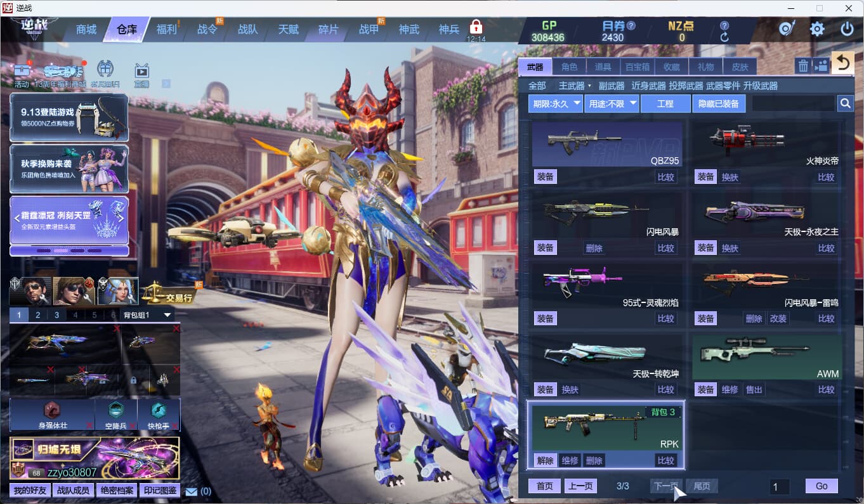
Task: Open the 商城 menu in top bar
Action: [x=86, y=30]
